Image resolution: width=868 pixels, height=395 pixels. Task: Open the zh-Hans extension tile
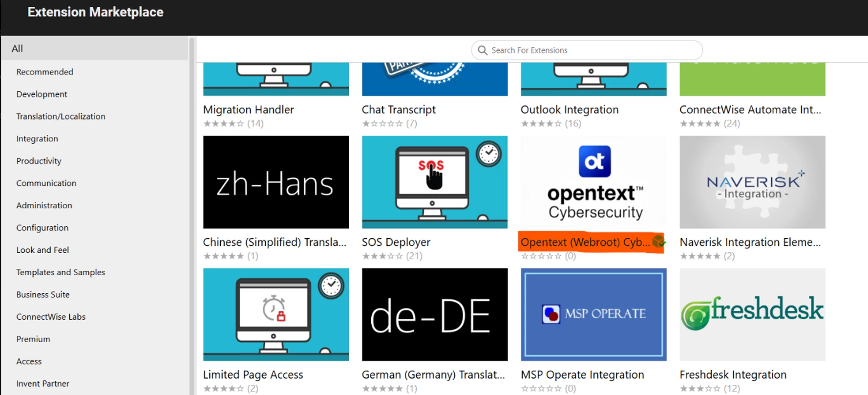click(x=276, y=182)
